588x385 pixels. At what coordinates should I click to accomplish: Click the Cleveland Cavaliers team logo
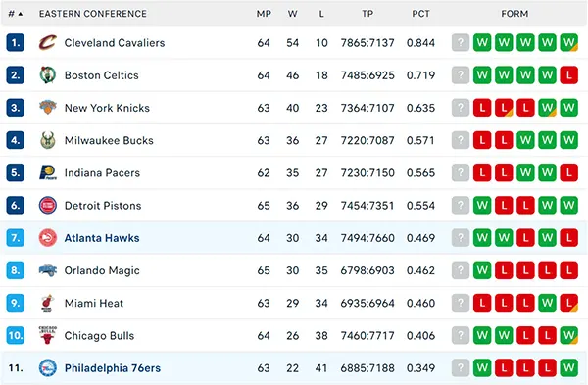[x=48, y=43]
